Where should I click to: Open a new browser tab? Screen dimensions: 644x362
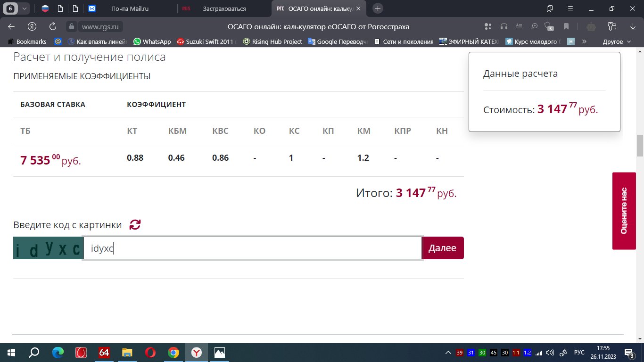pyautogui.click(x=378, y=8)
